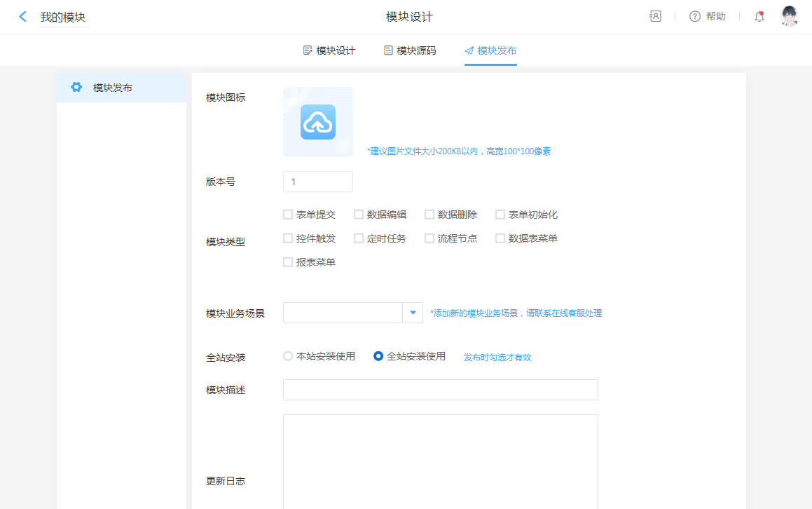Click the cloud upload module icon
Screen dimensions: 812x509
(x=318, y=122)
